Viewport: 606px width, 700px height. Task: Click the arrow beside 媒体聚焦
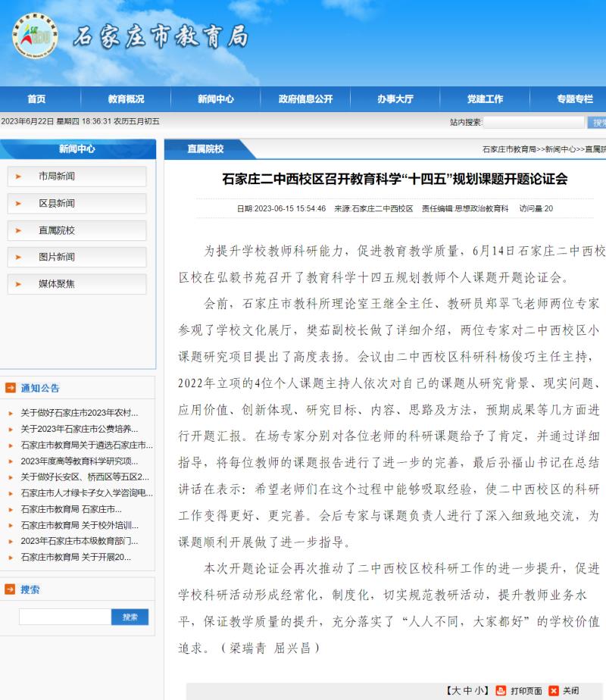18,284
